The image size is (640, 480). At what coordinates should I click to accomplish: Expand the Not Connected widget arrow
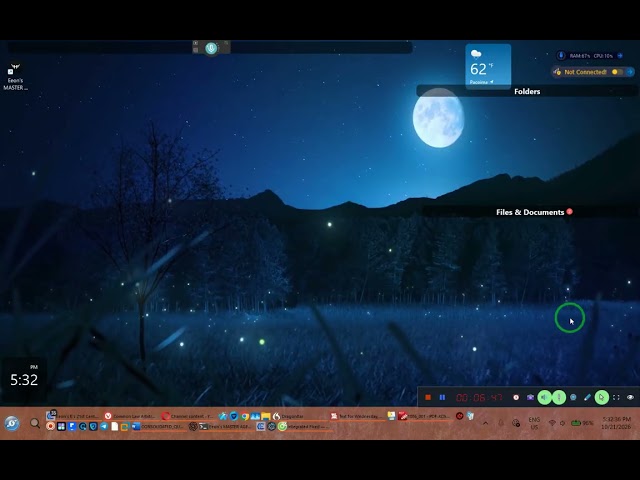630,72
